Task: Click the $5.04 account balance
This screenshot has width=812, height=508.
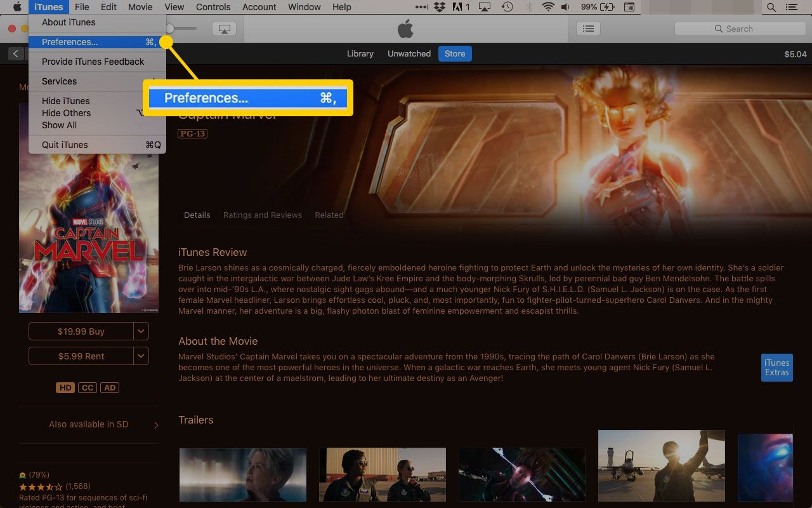Action: [796, 54]
